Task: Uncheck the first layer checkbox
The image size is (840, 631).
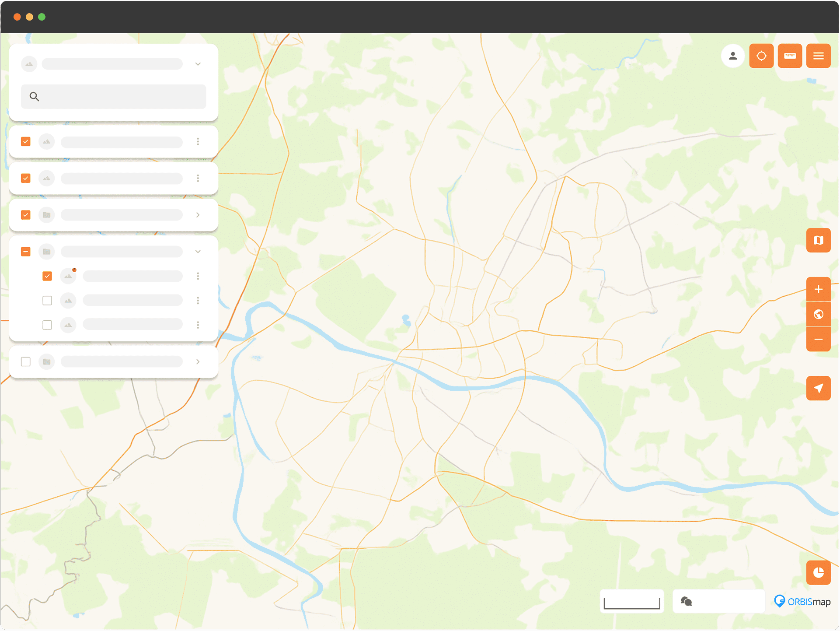Action: tap(26, 141)
